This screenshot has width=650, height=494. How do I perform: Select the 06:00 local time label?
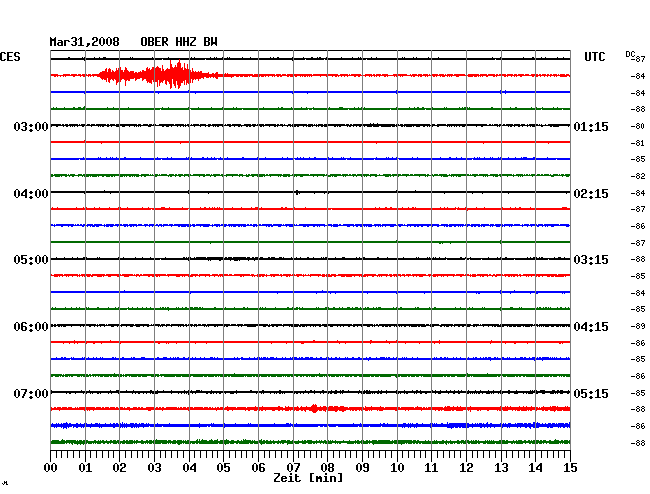coord(31,327)
